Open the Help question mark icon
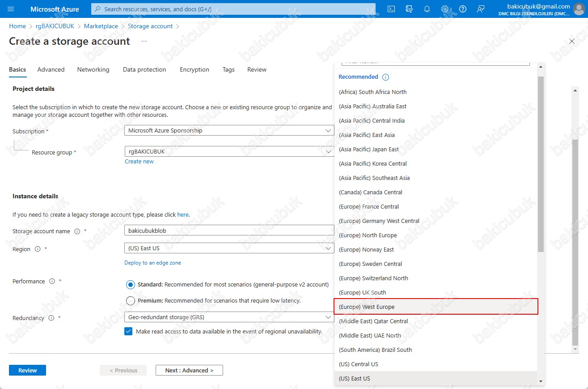588x389 pixels. click(463, 9)
